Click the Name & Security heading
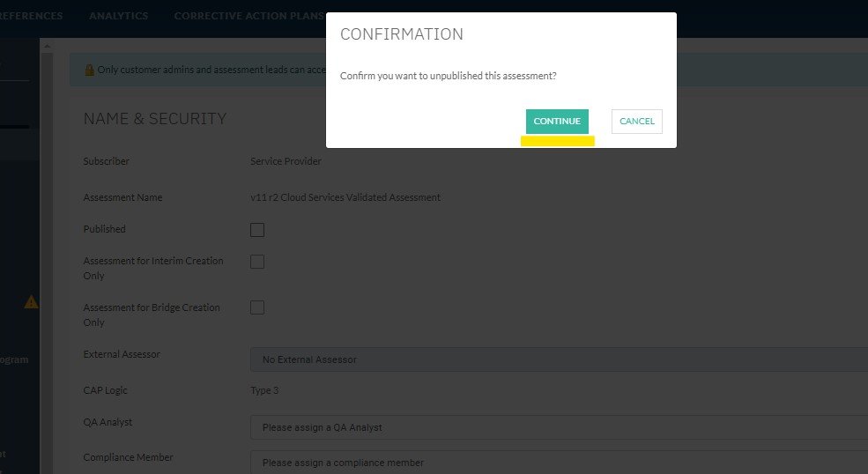The height and width of the screenshot is (474, 868). point(155,119)
